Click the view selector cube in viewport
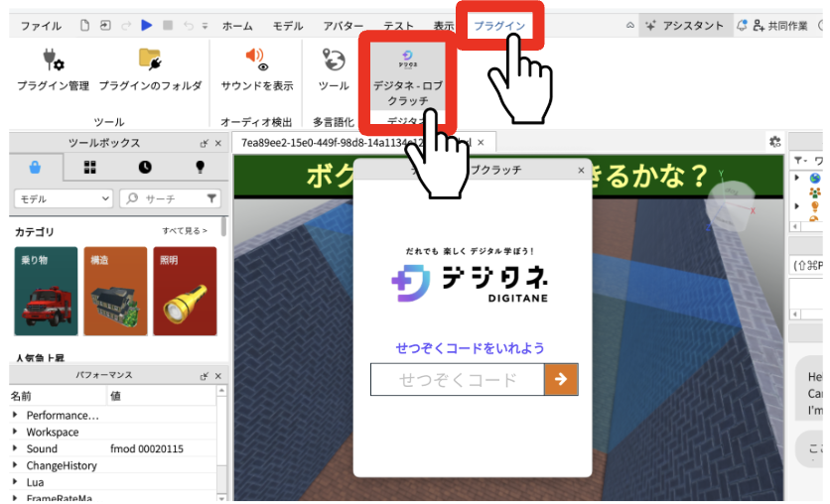830x504 pixels. click(731, 204)
